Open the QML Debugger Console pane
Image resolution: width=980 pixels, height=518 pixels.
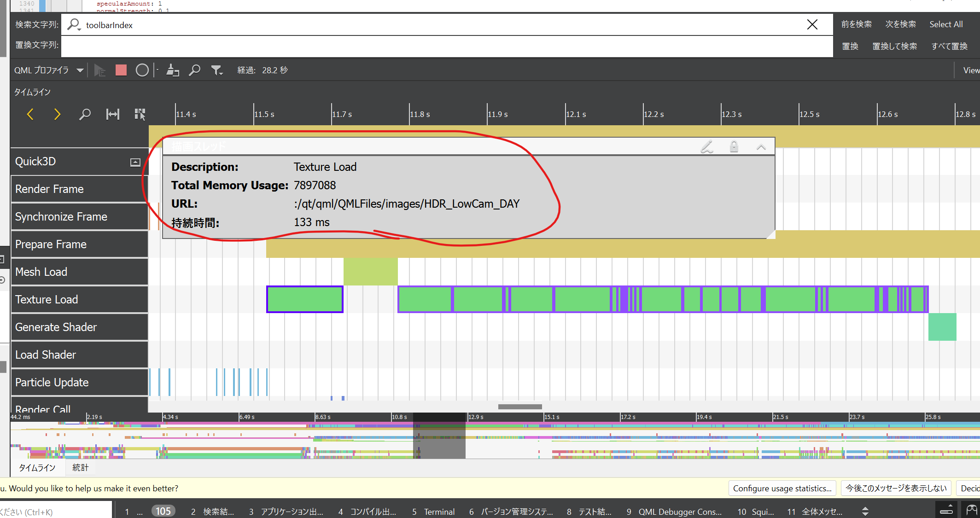[x=675, y=511]
